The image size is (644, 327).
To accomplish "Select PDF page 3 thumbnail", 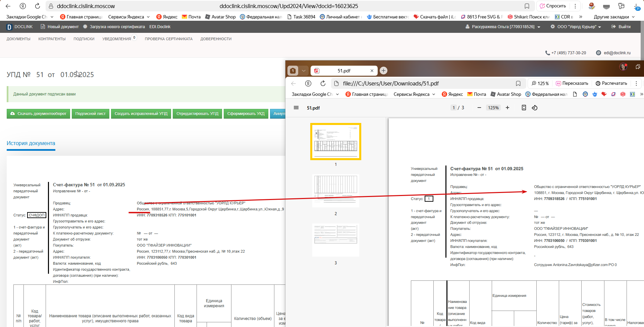I will point(336,240).
